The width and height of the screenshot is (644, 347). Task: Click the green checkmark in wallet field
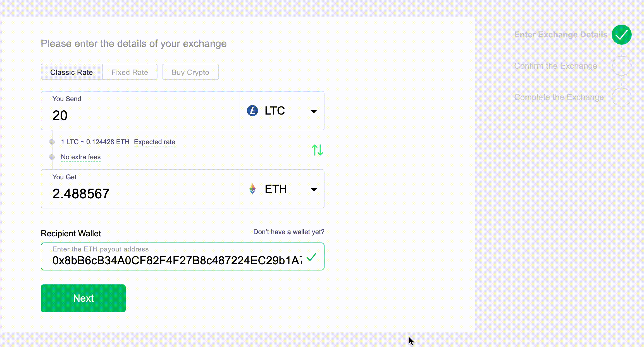(x=311, y=257)
